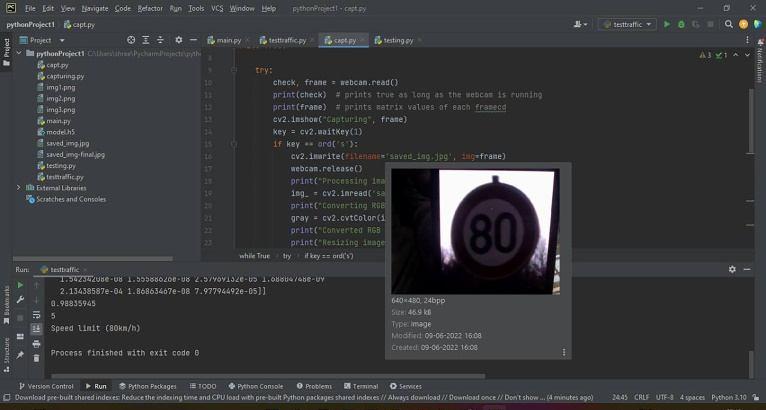
Task: Expand External Libraries tree node
Action: point(19,188)
